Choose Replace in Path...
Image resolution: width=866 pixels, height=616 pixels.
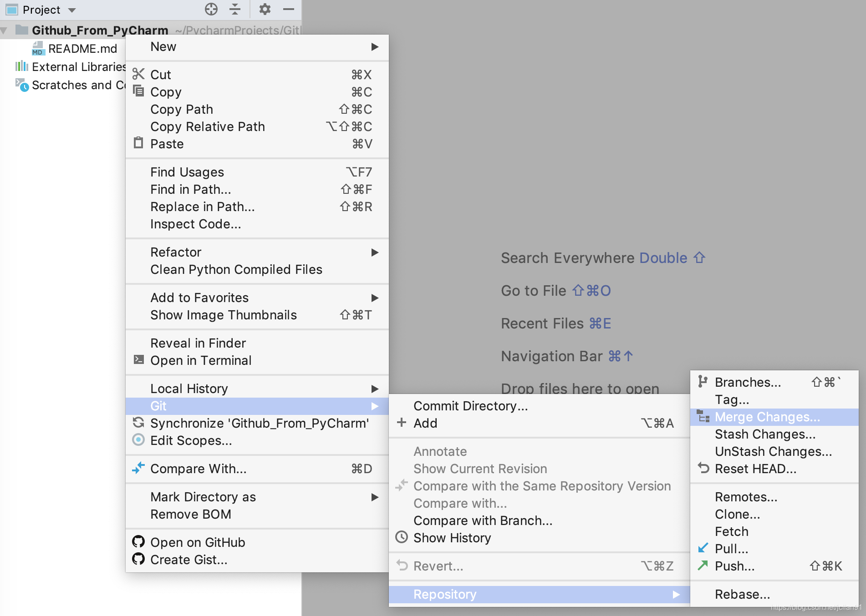tap(257, 207)
